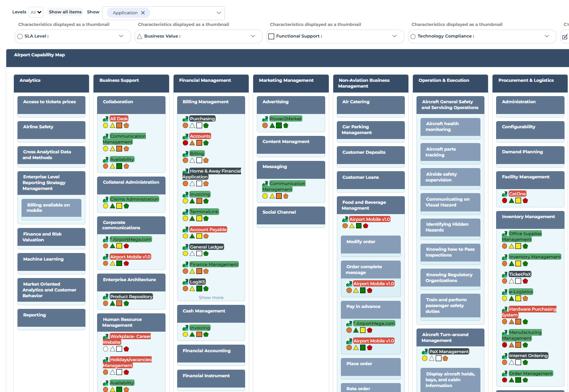Open the Technology Compliance dropdown
The image size is (569, 392).
click(547, 36)
